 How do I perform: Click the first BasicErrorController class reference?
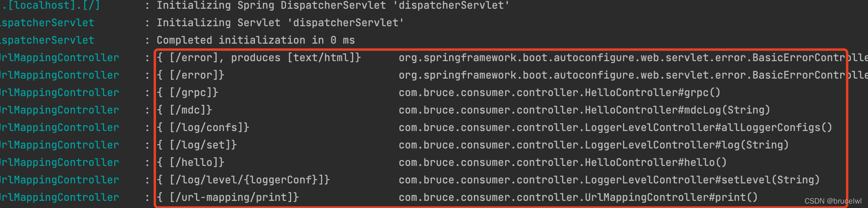pyautogui.click(x=633, y=58)
